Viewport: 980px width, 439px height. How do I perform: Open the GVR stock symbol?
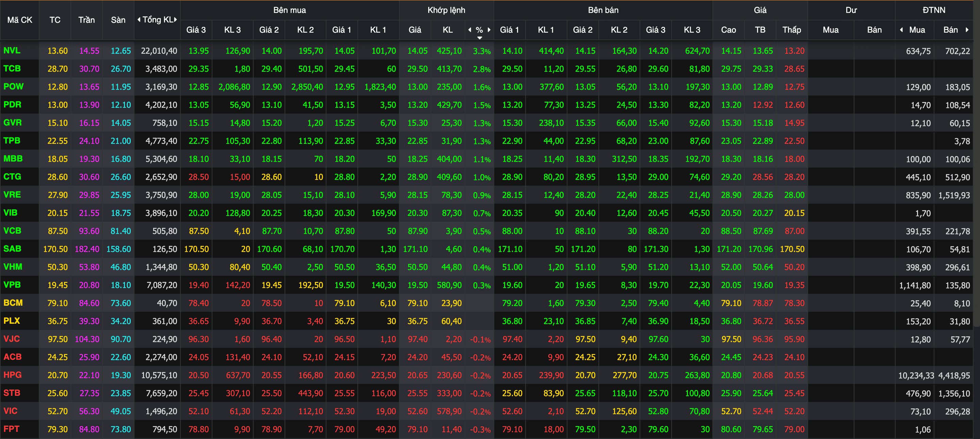[13, 123]
